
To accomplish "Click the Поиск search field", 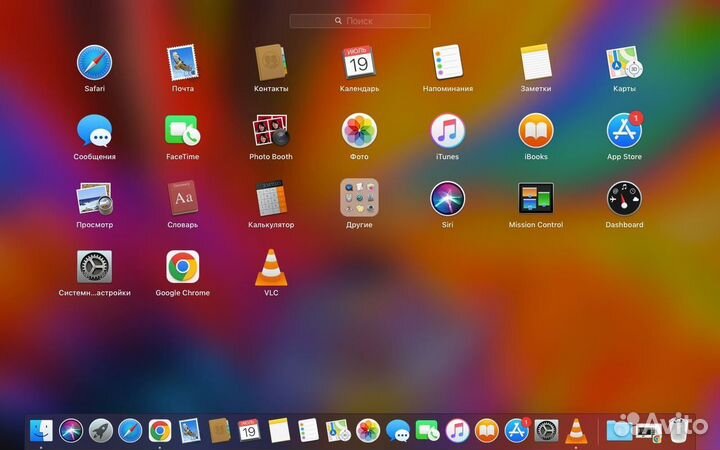I will (x=360, y=21).
